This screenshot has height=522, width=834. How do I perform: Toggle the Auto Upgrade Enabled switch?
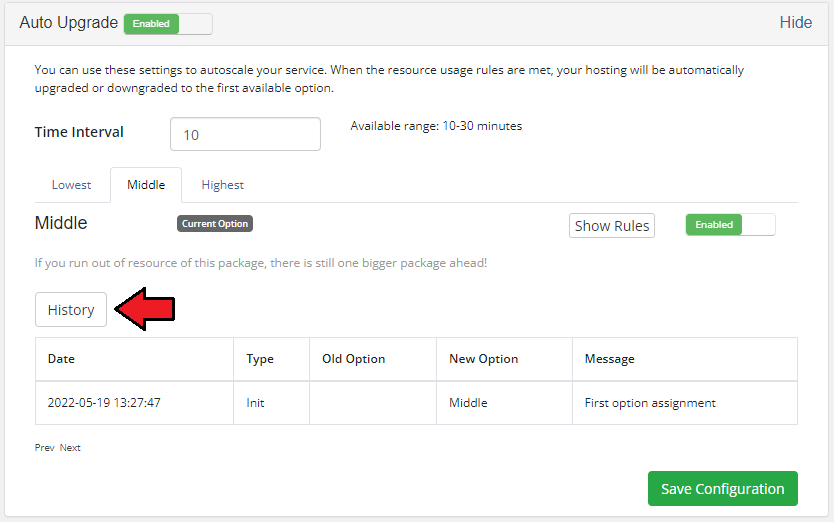coord(168,24)
